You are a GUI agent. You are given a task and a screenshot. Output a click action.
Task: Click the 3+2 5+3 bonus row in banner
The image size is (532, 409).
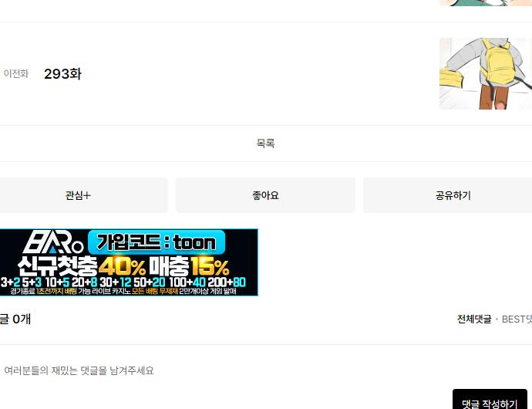[123, 282]
